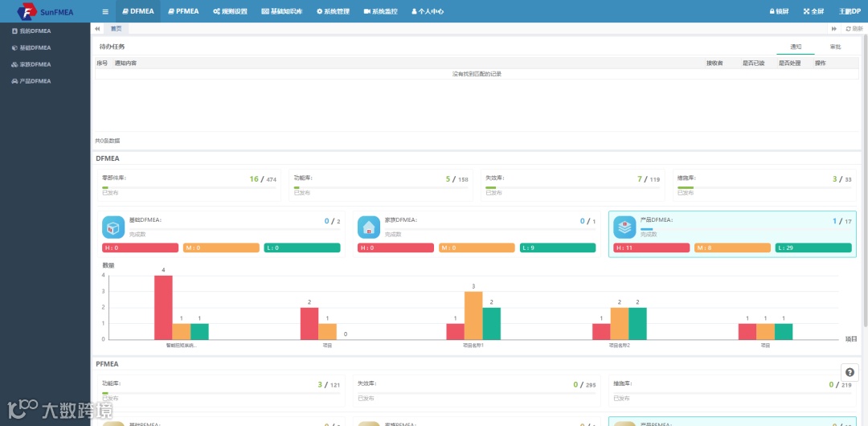Click the SunFMEA logo
Screen dimensions: 868x426
coord(45,11)
